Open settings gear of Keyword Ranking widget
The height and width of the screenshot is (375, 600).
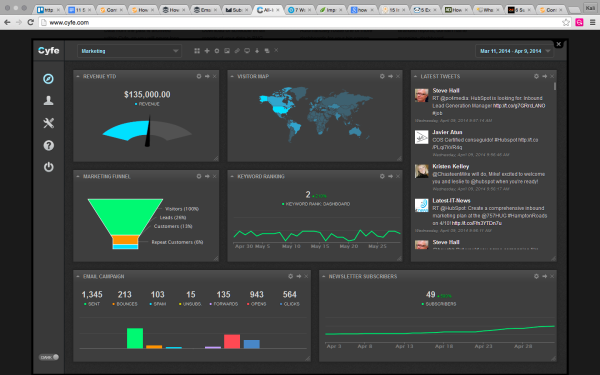(382, 176)
